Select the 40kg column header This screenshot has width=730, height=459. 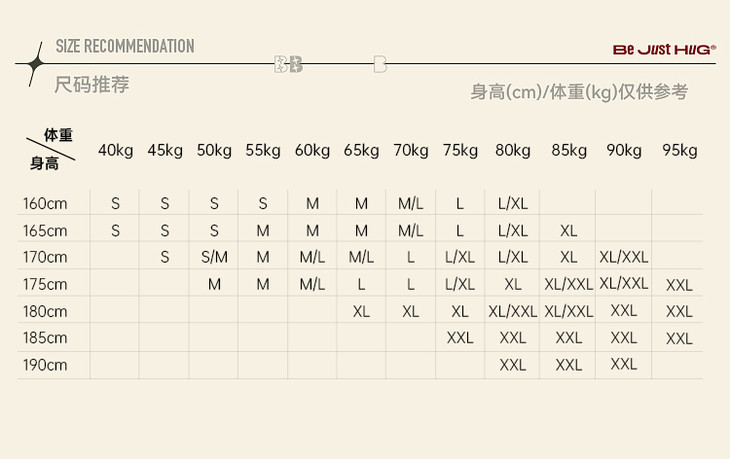pos(116,151)
